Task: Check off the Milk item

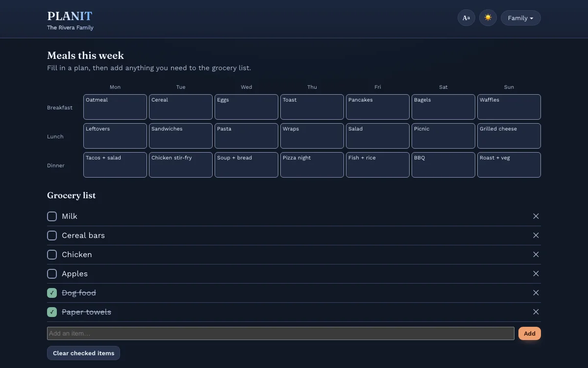Action: click(52, 216)
